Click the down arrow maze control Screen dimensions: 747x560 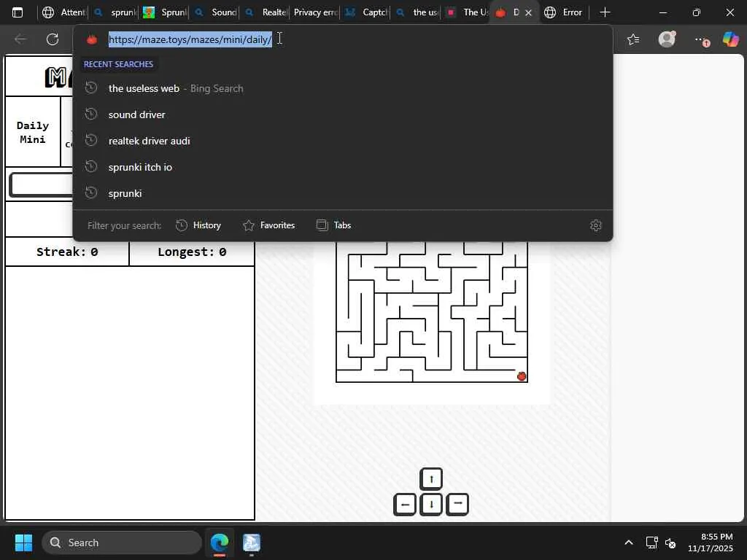(431, 504)
